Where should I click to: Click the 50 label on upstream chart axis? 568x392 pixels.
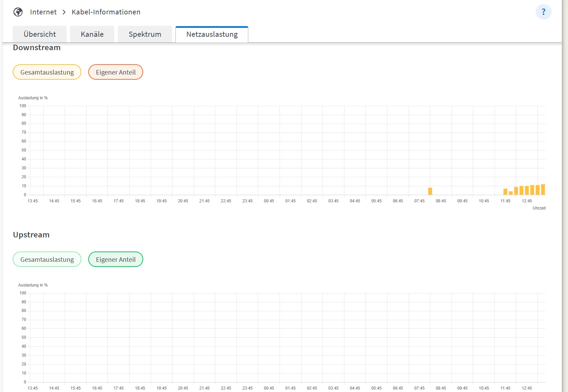click(24, 337)
